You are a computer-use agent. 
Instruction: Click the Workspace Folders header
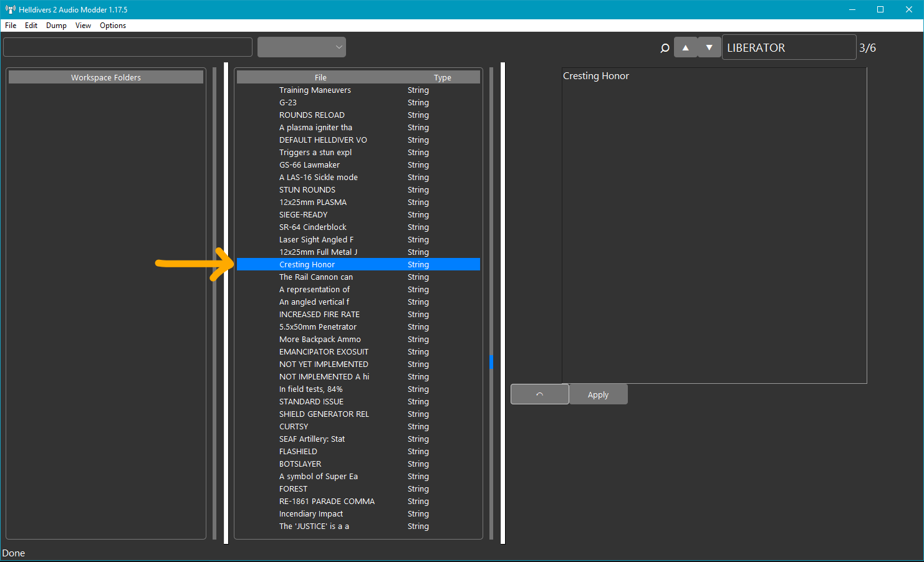click(106, 77)
